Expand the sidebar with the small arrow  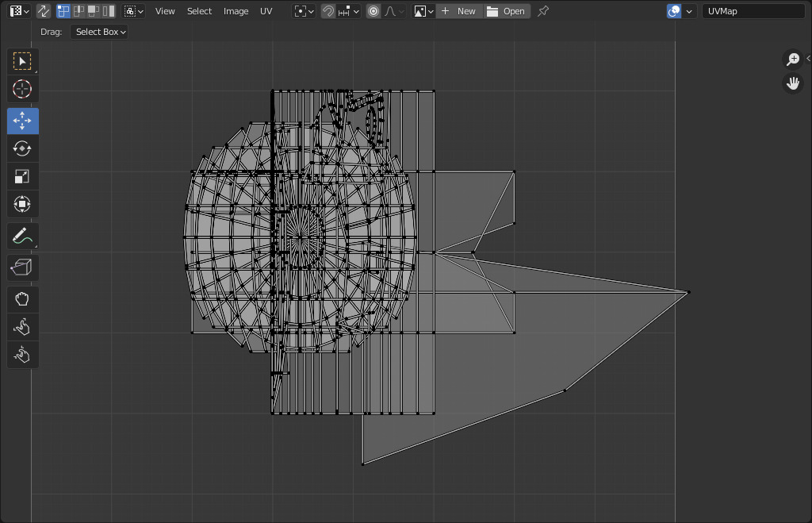[x=808, y=58]
